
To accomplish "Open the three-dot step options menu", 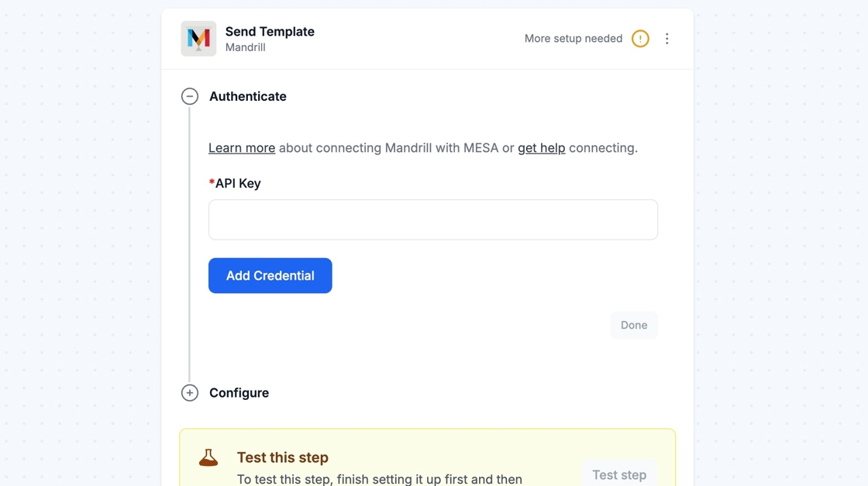I will pos(666,39).
